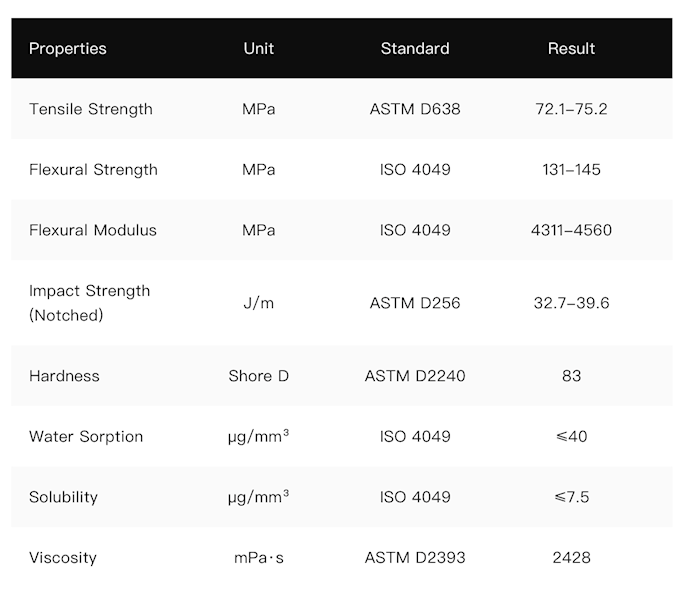
Task: Select the ≤7.5 Solubility result
Action: (571, 497)
